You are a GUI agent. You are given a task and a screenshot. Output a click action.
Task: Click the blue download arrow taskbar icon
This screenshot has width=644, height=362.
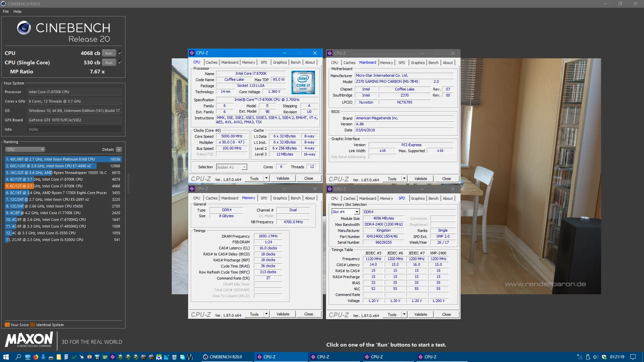(43, 357)
